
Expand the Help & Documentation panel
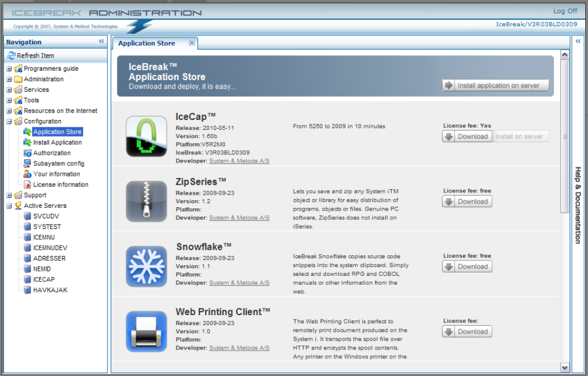tap(578, 41)
